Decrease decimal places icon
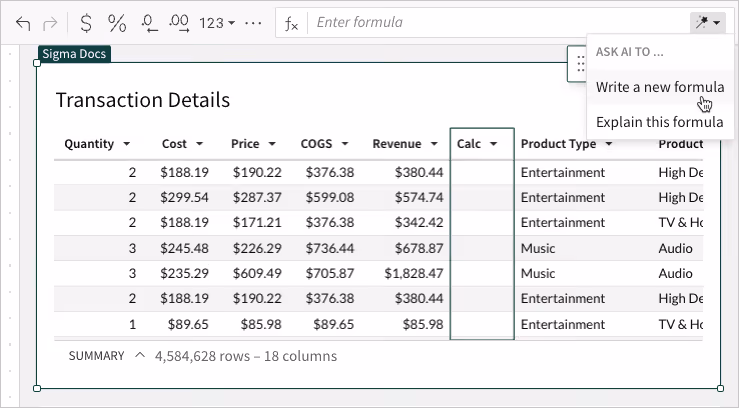The image size is (739, 408). pyautogui.click(x=149, y=23)
